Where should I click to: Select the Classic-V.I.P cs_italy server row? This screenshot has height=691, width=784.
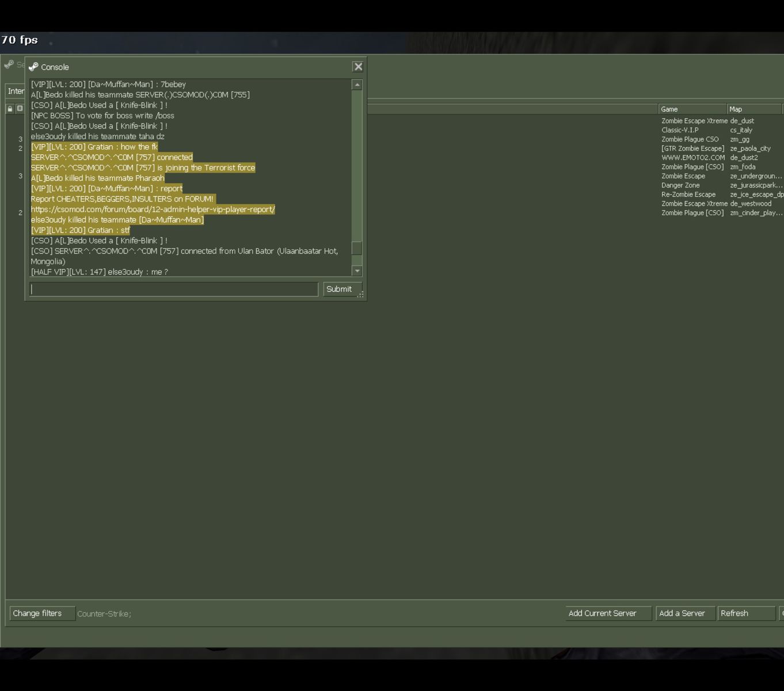(x=720, y=130)
